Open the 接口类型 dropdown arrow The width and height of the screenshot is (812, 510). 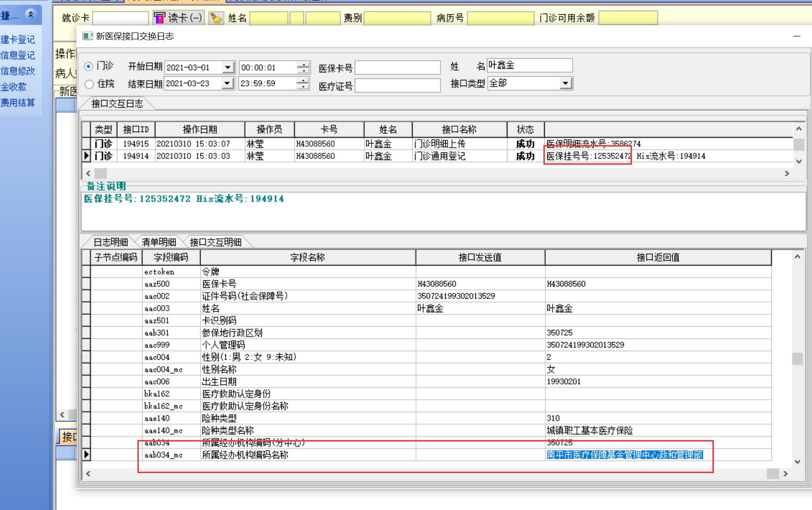(566, 83)
